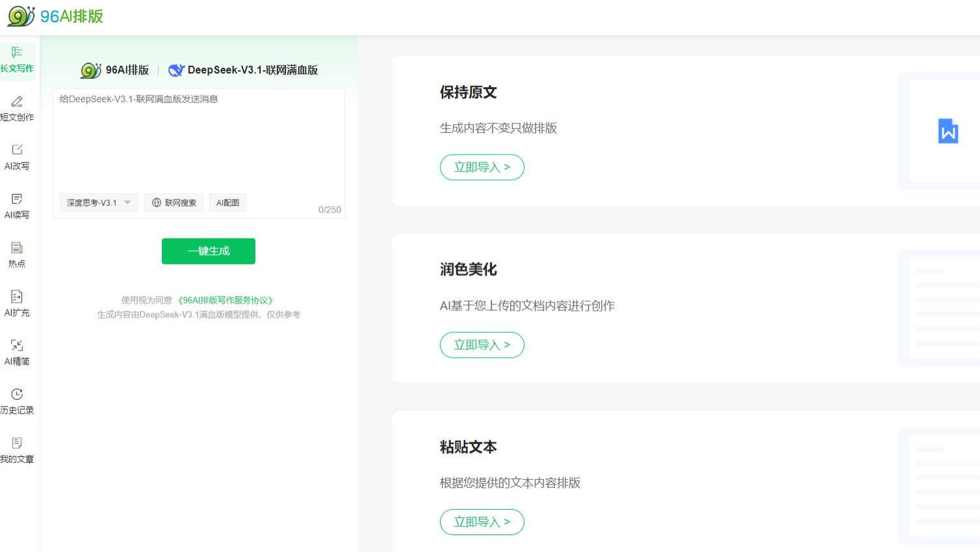Enable the 联网搜索 web search option
The height and width of the screenshot is (552, 980).
pos(174,202)
